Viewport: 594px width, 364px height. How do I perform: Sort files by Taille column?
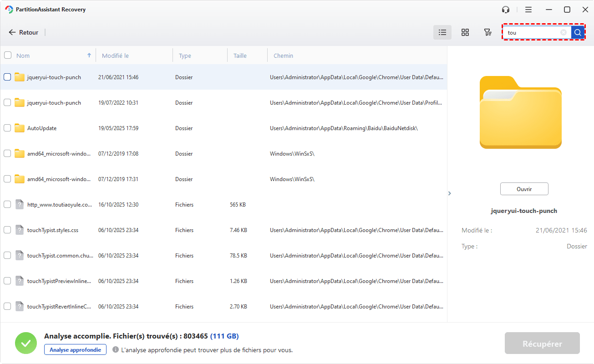tap(240, 56)
